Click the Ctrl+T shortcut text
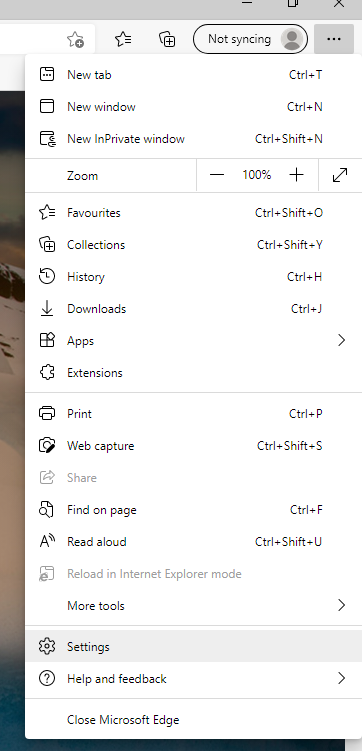 [305, 75]
